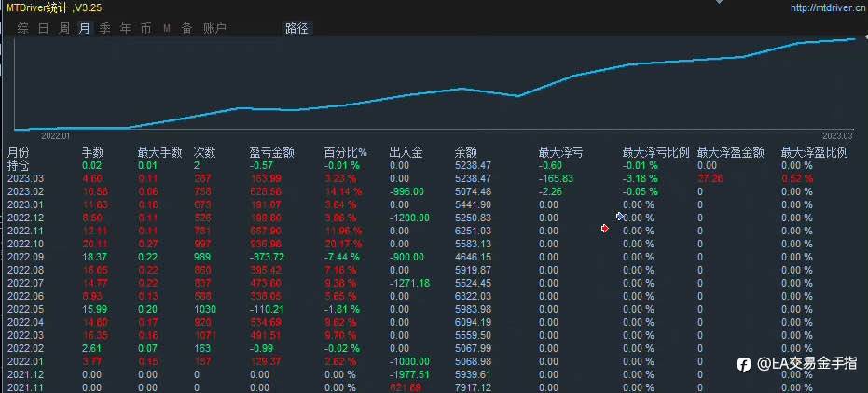This screenshot has width=868, height=393.
Task: Select the 持仓 holdings row
Action: [434, 165]
